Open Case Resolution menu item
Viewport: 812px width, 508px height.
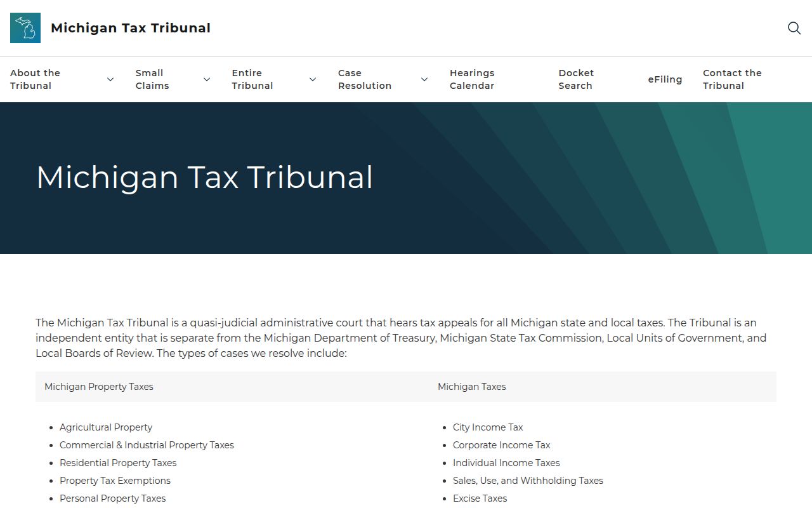[365, 79]
